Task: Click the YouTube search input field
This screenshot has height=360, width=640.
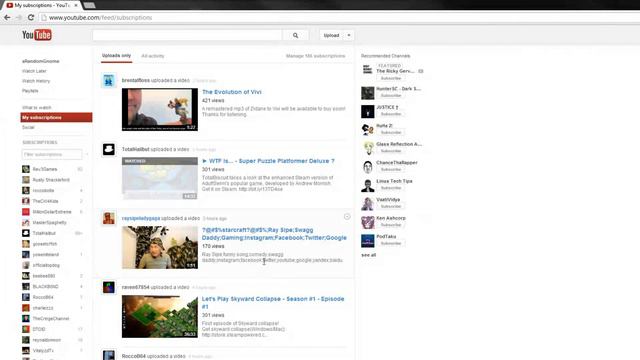Action: [187, 36]
